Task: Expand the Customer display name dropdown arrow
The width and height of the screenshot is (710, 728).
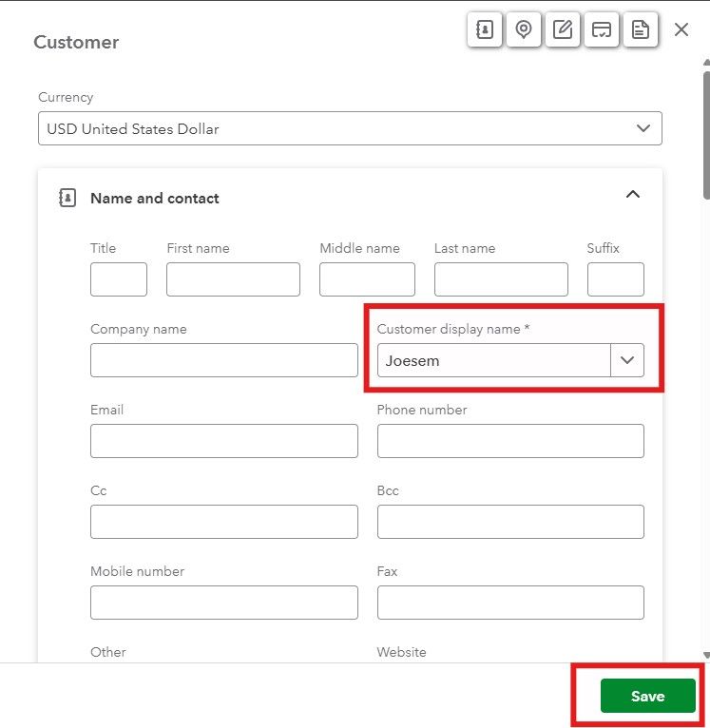Action: coord(627,360)
